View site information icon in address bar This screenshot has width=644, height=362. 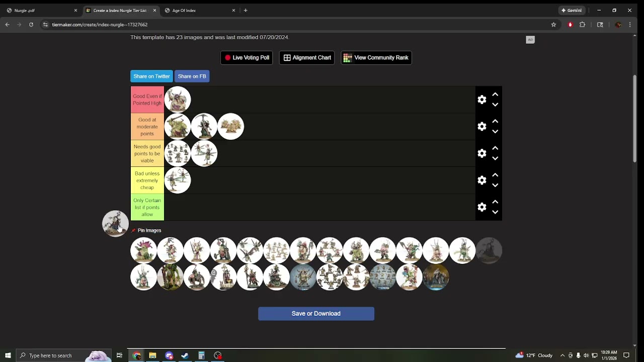point(46,25)
